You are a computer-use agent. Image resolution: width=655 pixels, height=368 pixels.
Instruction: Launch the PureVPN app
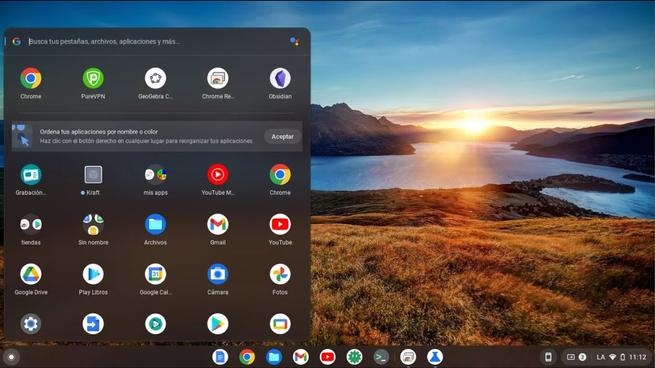[x=93, y=78]
